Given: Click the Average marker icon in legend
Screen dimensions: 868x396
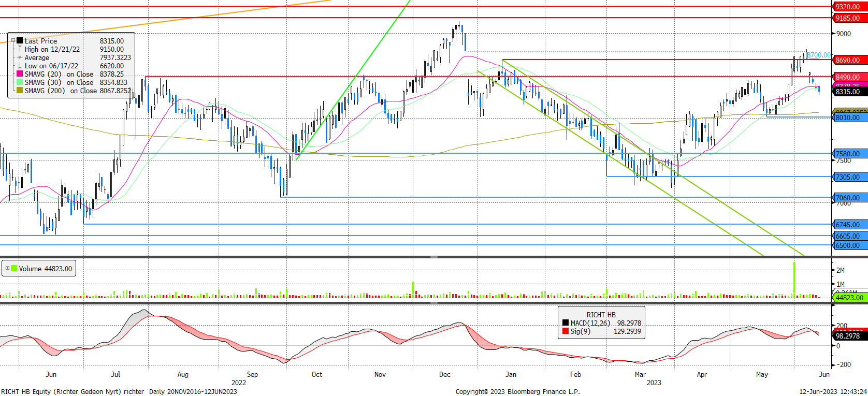Looking at the screenshot, I should pos(20,57).
